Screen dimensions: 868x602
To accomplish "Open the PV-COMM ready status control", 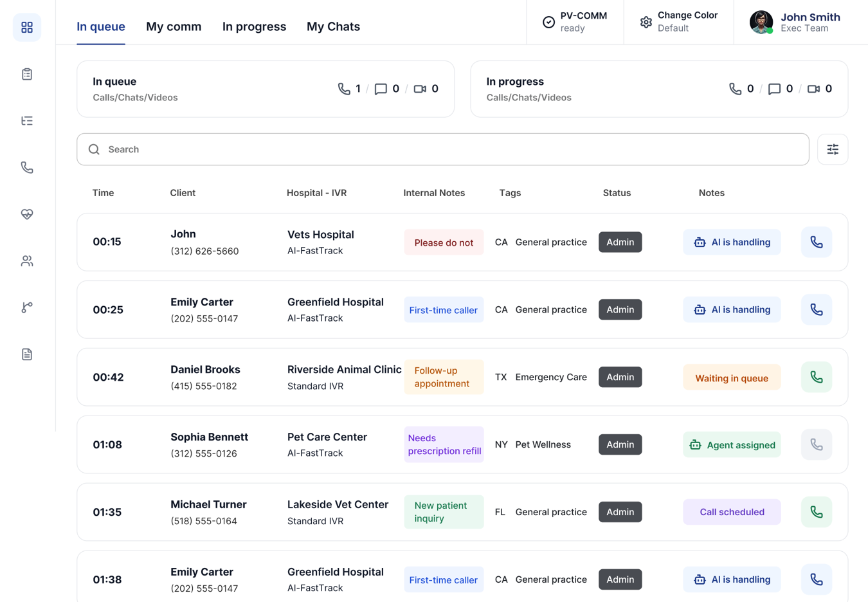I will tap(575, 22).
